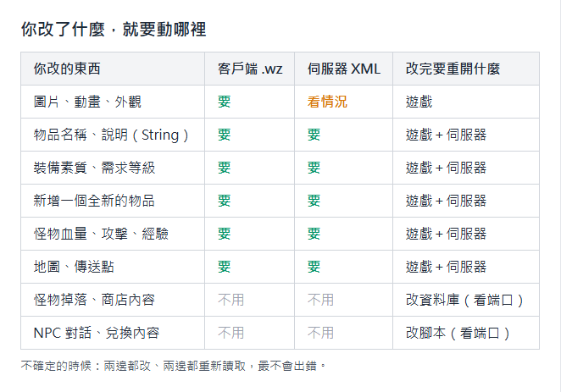
Task: Click 改腳本（看端口）cell
Action: pos(458,333)
